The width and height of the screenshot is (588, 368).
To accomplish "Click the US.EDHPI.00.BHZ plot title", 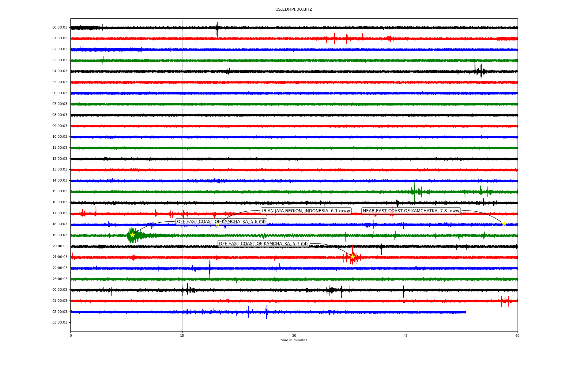I will pyautogui.click(x=294, y=10).
